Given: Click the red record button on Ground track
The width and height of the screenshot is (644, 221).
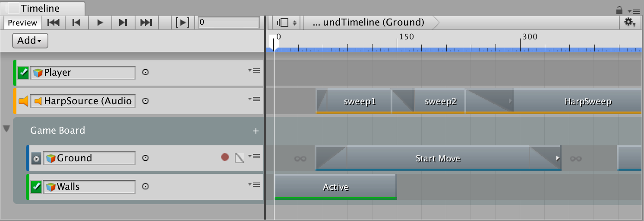Looking at the screenshot, I should point(224,158).
